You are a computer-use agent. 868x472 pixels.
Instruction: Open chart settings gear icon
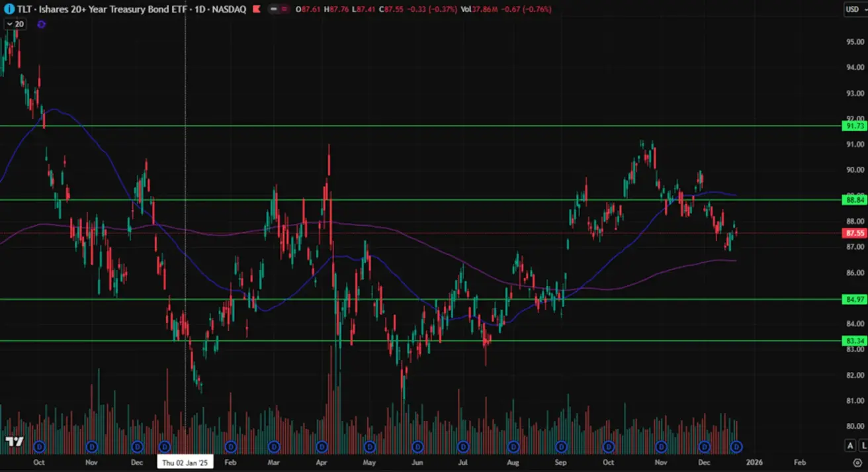click(857, 463)
